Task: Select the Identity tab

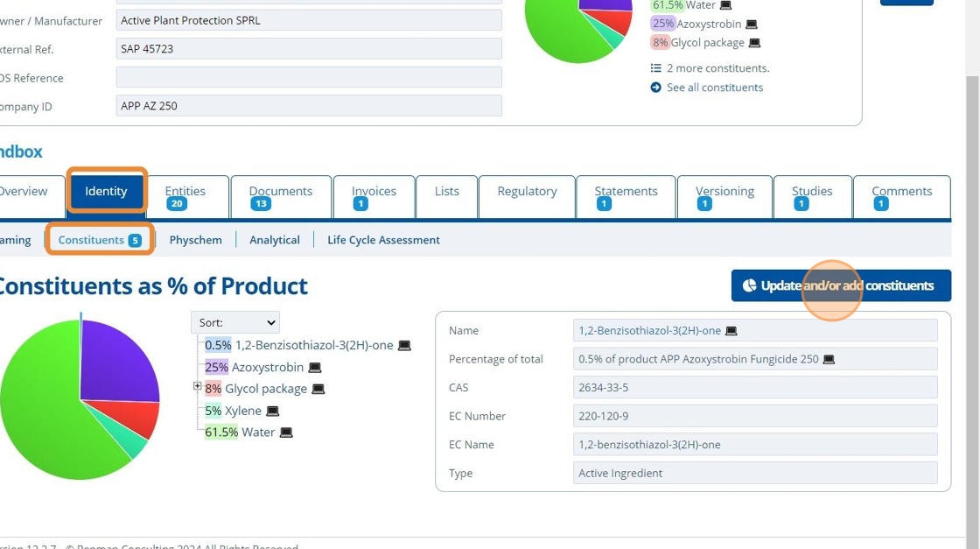Action: [106, 192]
